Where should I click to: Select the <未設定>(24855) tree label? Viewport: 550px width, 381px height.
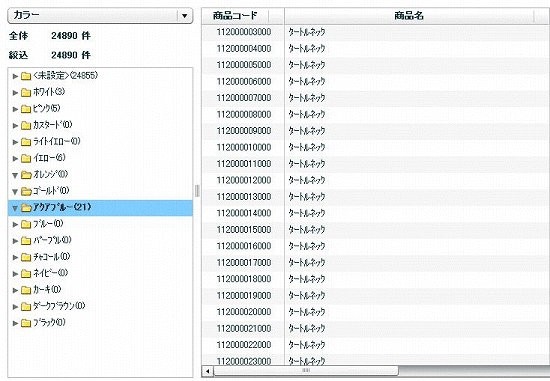(x=65, y=75)
